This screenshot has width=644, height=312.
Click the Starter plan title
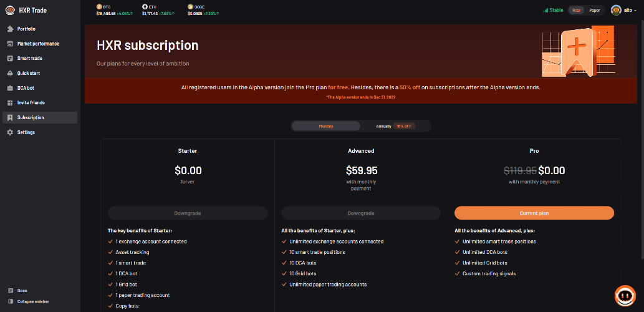[188, 151]
